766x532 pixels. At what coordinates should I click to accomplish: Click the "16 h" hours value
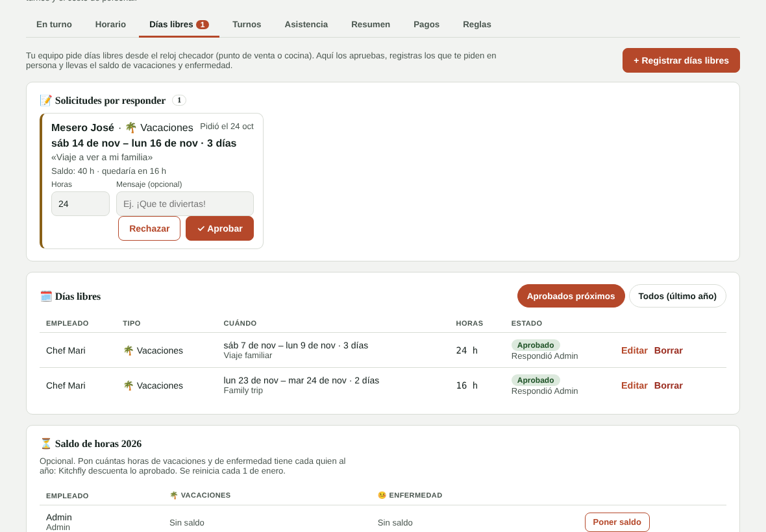(467, 385)
